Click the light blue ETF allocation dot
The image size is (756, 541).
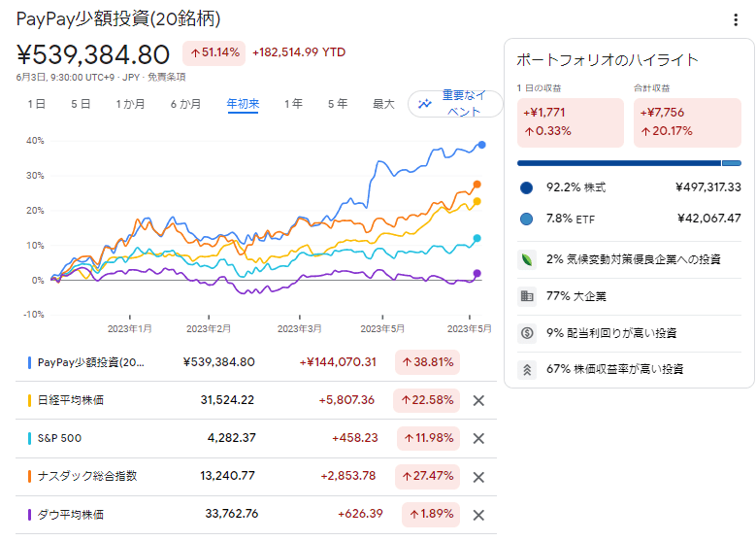point(527,219)
